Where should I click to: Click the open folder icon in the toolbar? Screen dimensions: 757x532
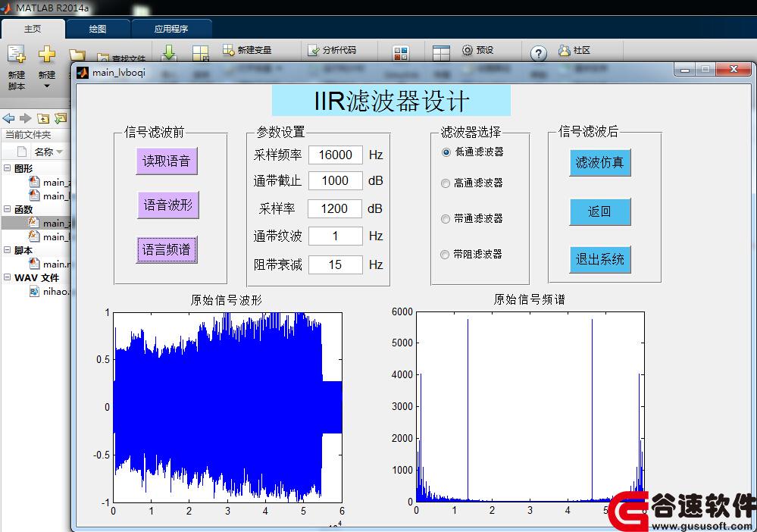pyautogui.click(x=77, y=55)
